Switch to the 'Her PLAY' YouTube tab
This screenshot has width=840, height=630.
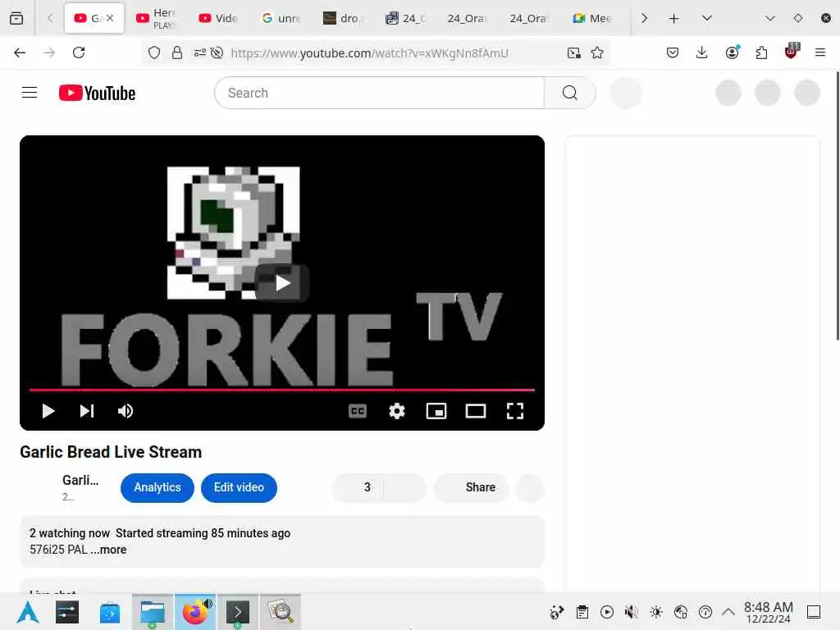(x=157, y=18)
